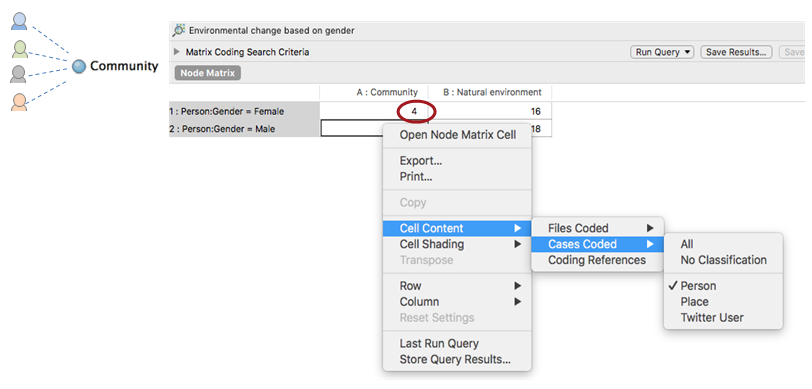Image resolution: width=812 pixels, height=389 pixels.
Task: Click the blue Community node circle
Action: coord(78,66)
